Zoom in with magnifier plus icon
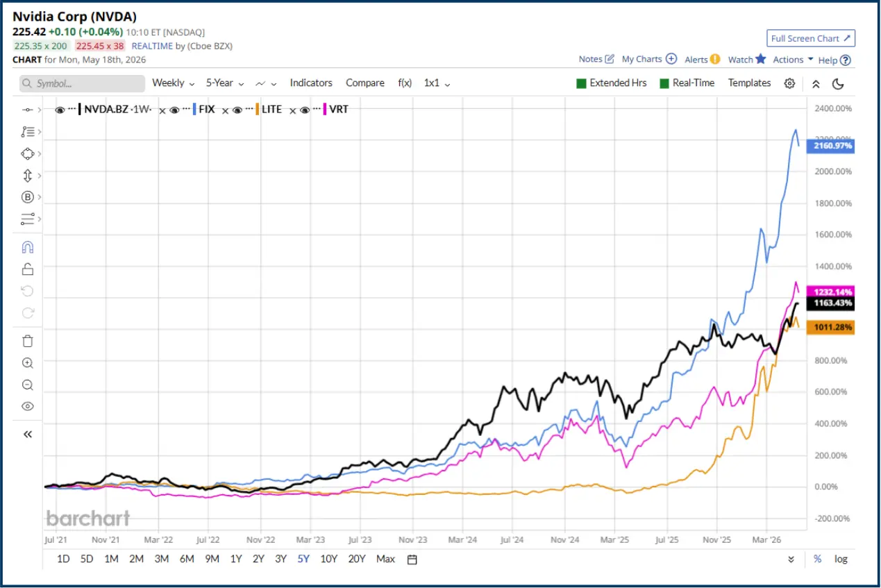This screenshot has height=588, width=881. point(28,362)
